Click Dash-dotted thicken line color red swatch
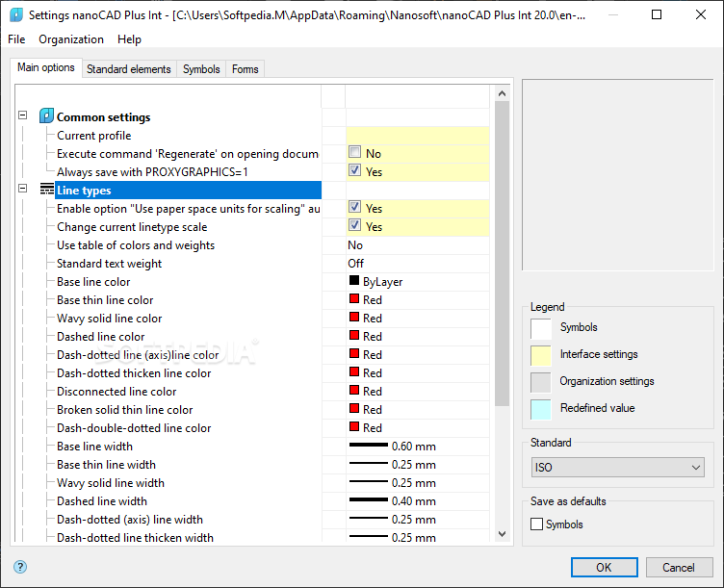724x588 pixels. click(x=354, y=371)
